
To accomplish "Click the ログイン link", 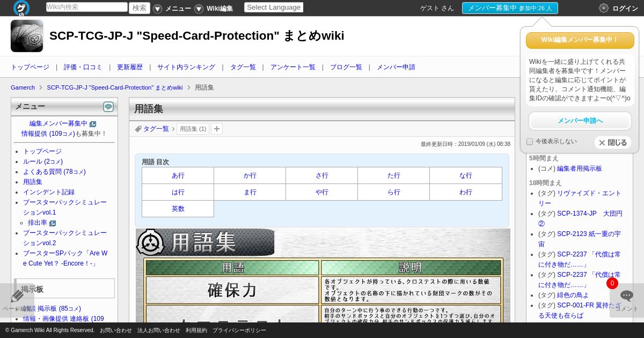I will point(625,9).
